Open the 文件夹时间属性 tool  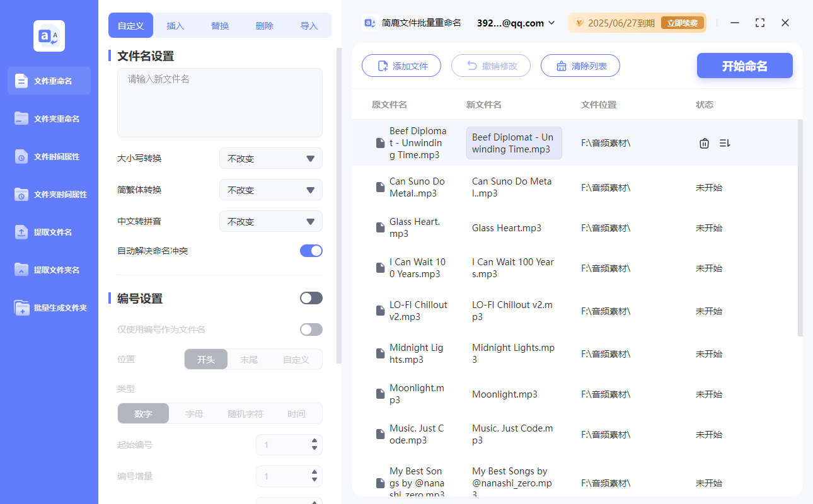pyautogui.click(x=48, y=194)
